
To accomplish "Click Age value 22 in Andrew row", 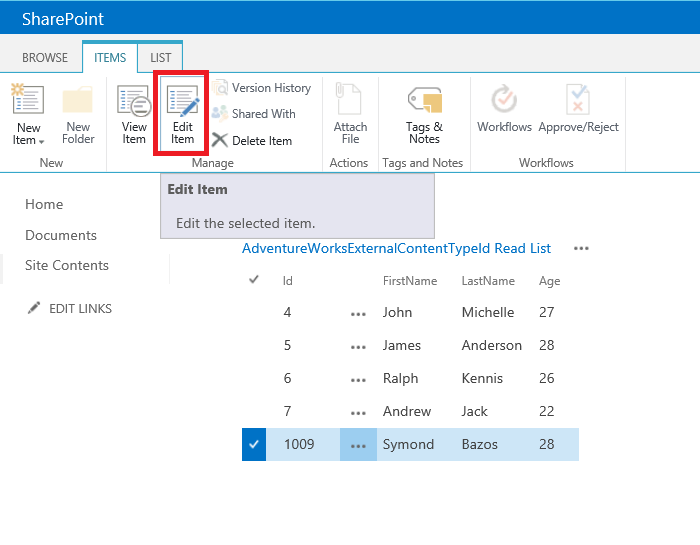I will coord(546,411).
